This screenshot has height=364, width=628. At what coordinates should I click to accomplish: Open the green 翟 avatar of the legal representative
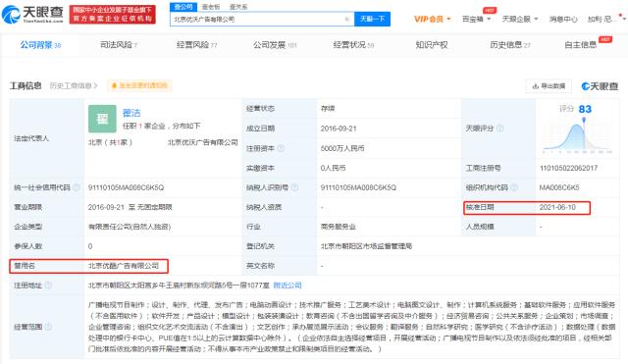102,119
